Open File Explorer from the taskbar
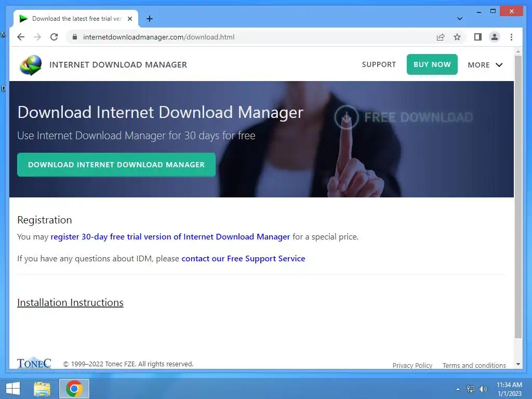The width and height of the screenshot is (532, 399). pos(42,389)
